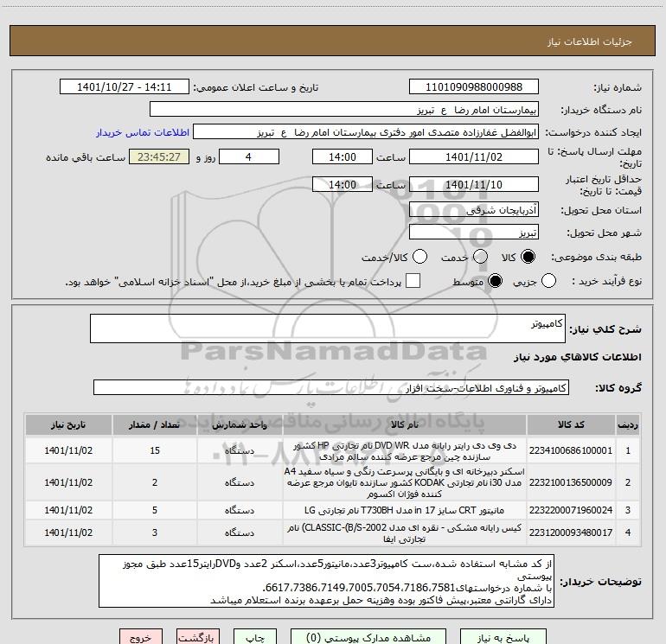Viewport: 666px width, 644px height.
Task: Click product code 2232100136500009
Action: (571, 482)
